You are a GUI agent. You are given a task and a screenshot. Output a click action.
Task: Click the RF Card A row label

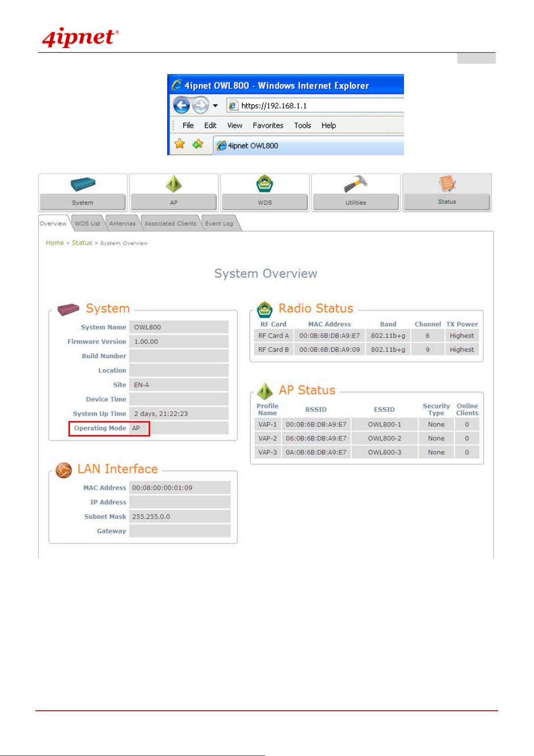(x=274, y=336)
